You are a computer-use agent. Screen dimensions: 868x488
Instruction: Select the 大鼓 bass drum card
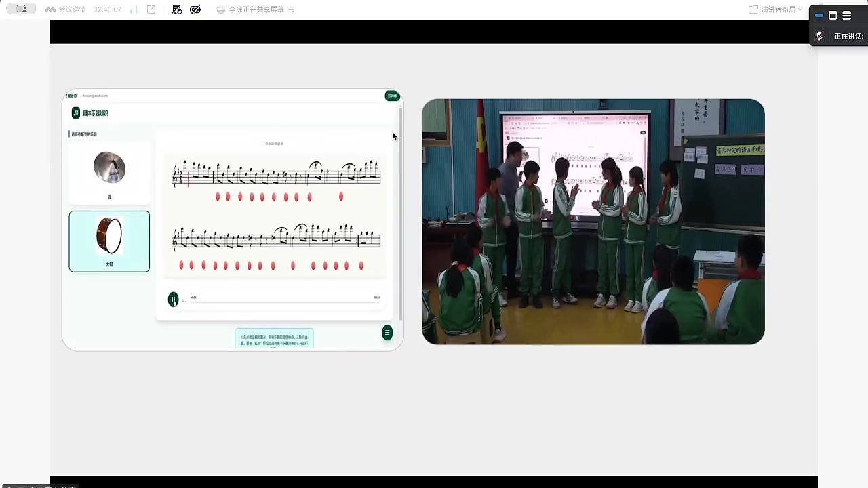pos(109,241)
